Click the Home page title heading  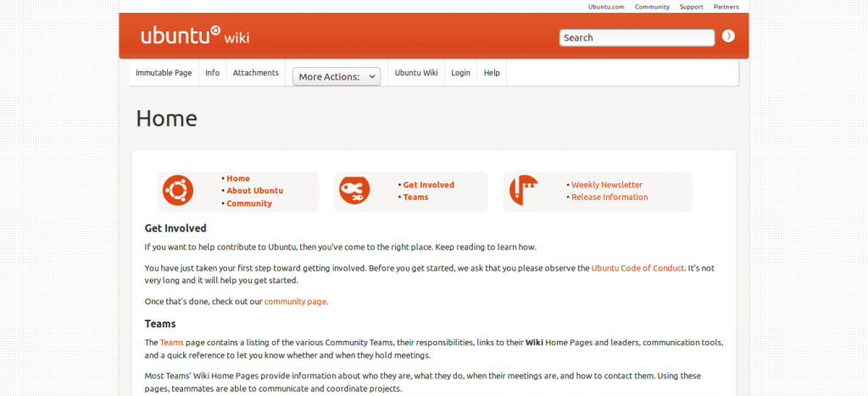pyautogui.click(x=167, y=119)
